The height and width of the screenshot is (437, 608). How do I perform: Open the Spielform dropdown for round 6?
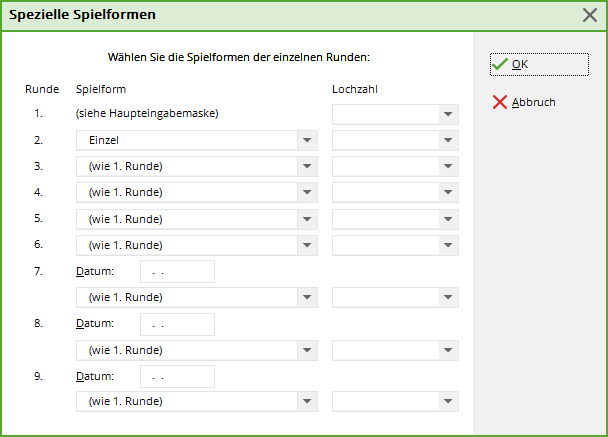coord(306,245)
